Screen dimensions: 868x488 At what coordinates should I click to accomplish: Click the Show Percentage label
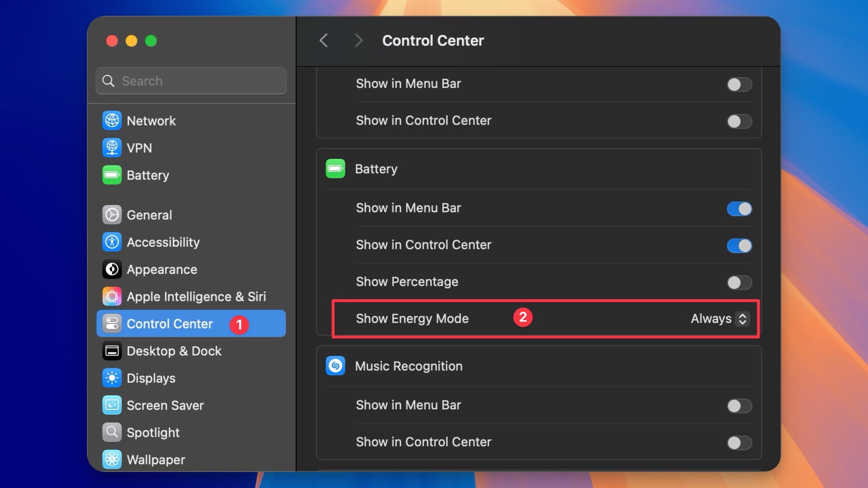[407, 282]
